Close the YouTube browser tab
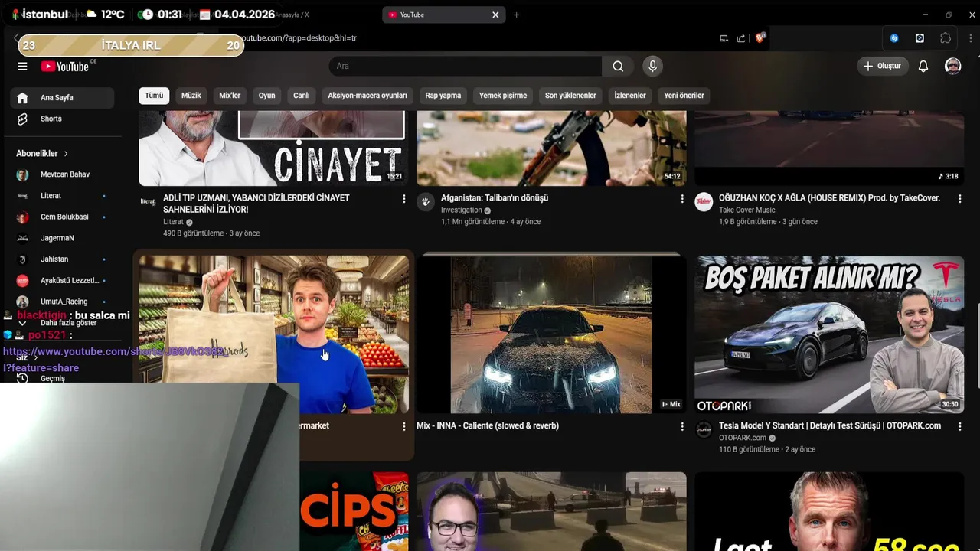 coord(495,15)
